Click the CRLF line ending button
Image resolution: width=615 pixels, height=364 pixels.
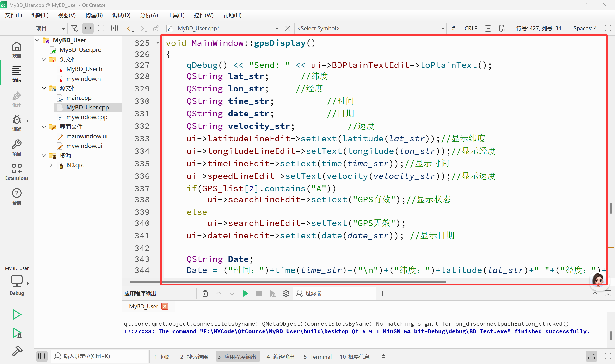(x=470, y=29)
